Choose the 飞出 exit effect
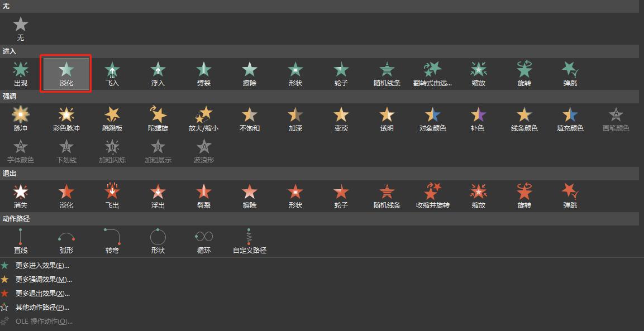Screen dimensions: 644x331 pyautogui.click(x=112, y=195)
